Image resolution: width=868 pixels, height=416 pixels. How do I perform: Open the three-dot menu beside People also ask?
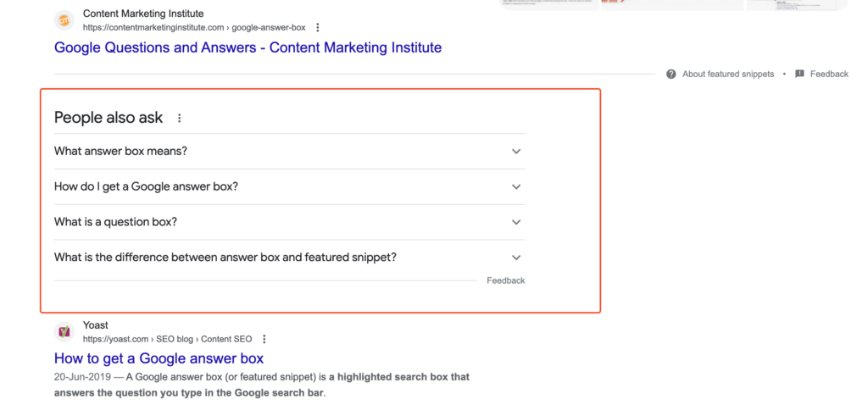[x=179, y=119]
